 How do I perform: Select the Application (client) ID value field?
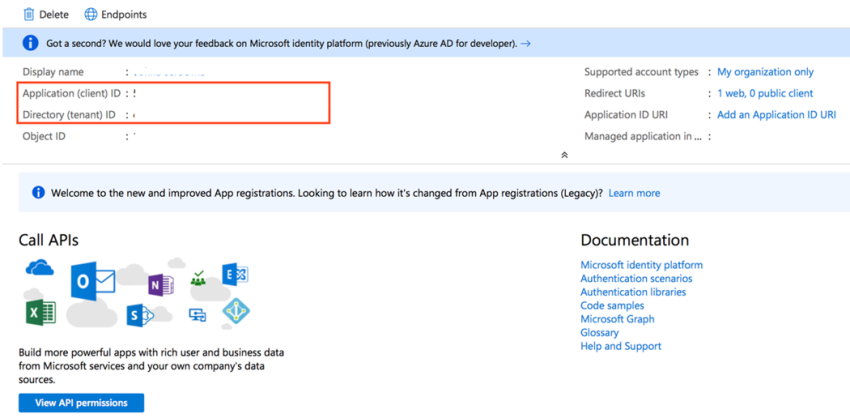tap(135, 93)
